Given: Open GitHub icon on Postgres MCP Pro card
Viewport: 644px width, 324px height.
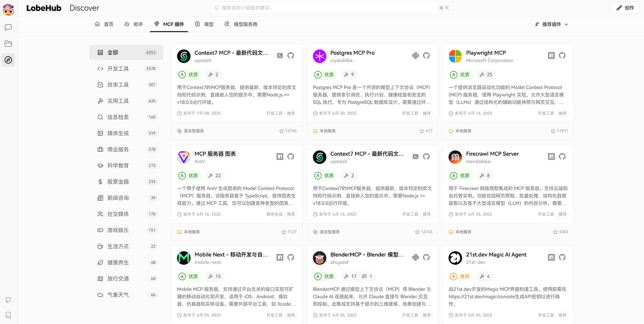Looking at the screenshot, I should coord(426,56).
